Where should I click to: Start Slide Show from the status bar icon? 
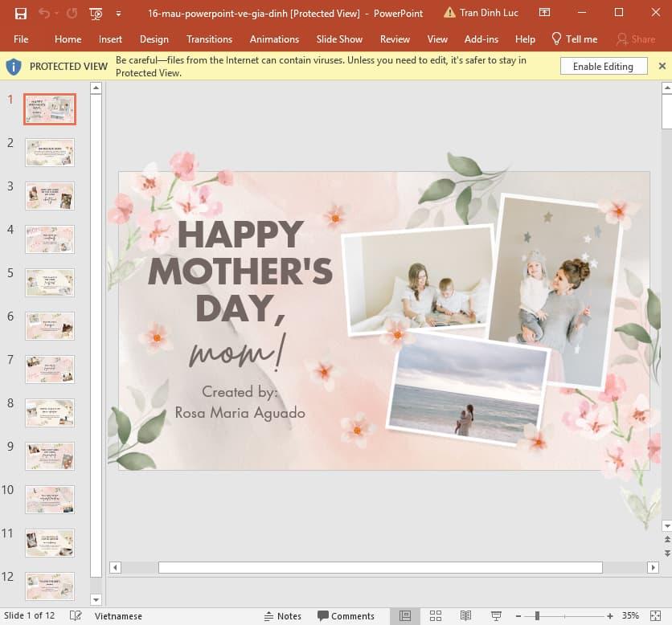tap(497, 615)
